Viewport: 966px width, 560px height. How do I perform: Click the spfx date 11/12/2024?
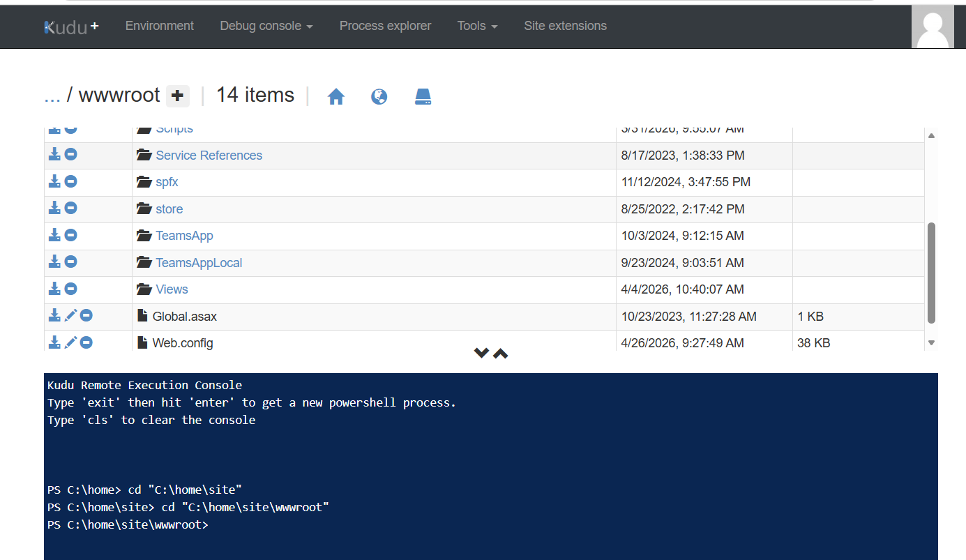686,182
